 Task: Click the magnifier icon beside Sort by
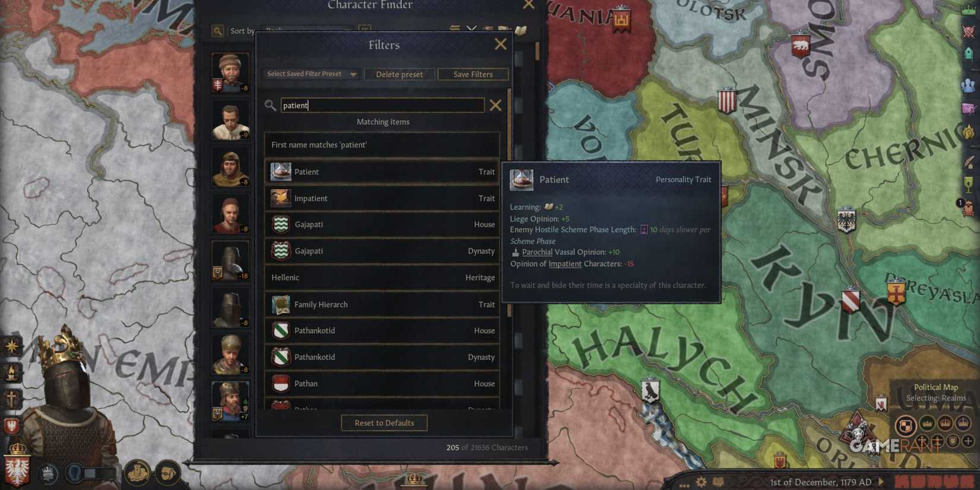tap(218, 31)
